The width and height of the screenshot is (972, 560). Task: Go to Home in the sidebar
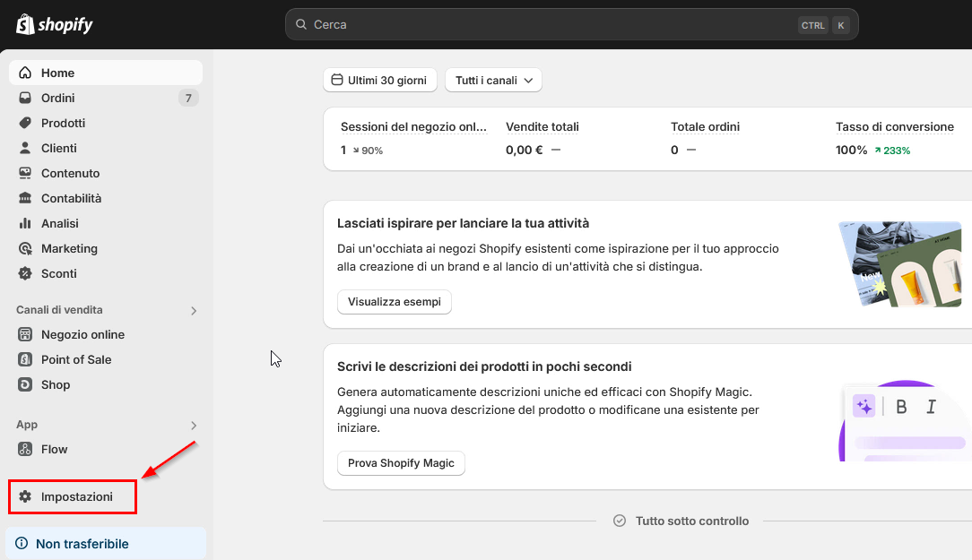106,73
